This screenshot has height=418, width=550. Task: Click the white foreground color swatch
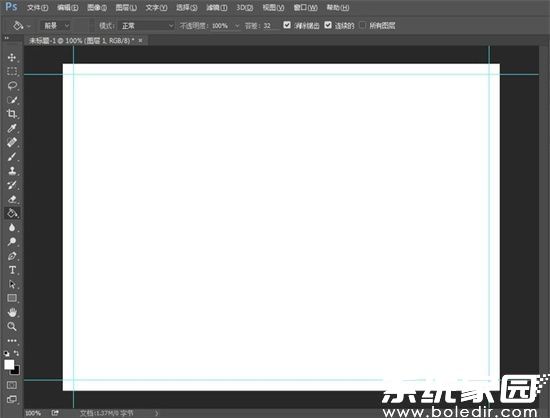coord(9,365)
